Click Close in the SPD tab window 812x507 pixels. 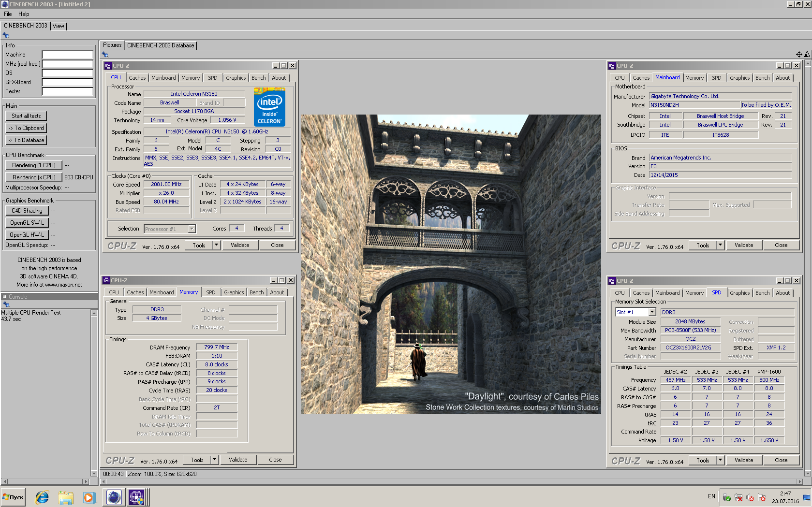pos(781,460)
